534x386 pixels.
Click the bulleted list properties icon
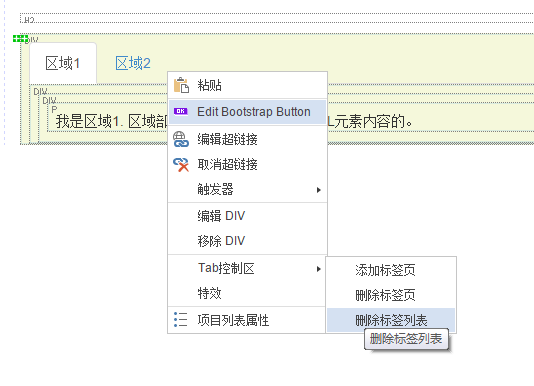(180, 320)
